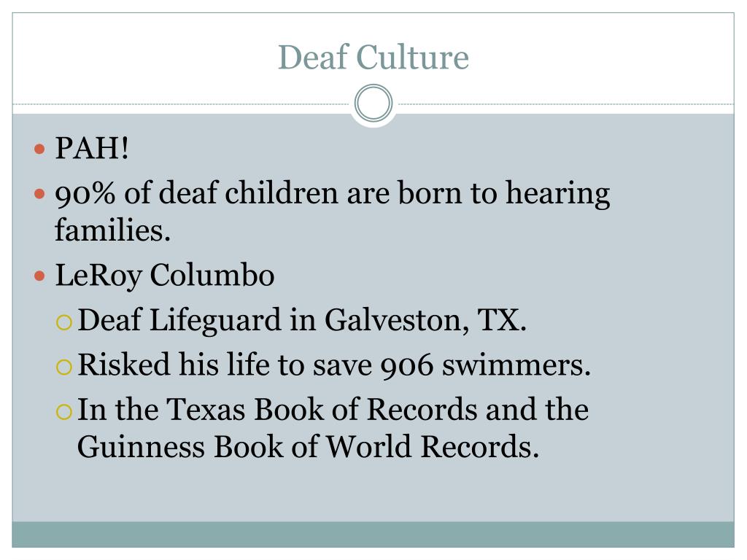Image resolution: width=747 pixels, height=560 pixels.
Task: Click the orange bullet before 90%
Action: pos(39,194)
